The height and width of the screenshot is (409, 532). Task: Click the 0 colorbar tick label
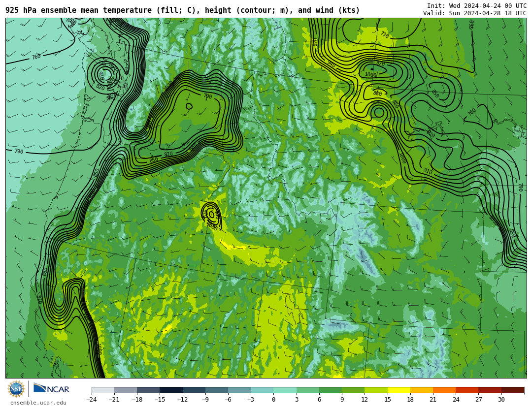tap(274, 400)
